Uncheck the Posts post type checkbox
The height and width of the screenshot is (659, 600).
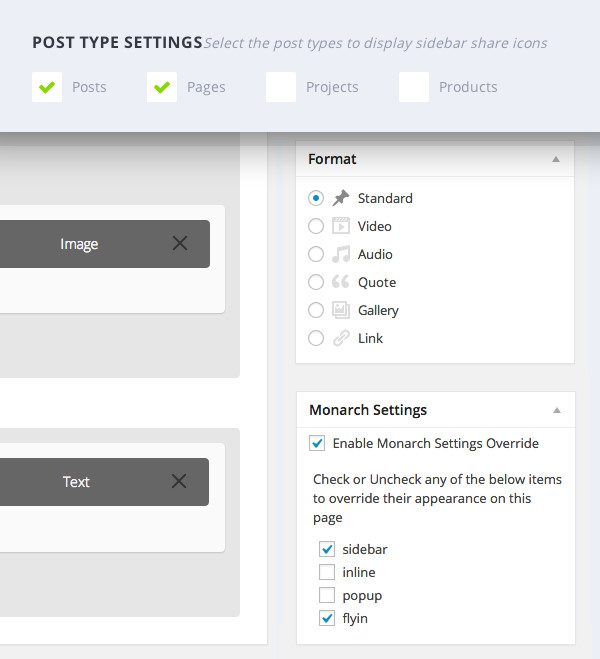point(47,87)
